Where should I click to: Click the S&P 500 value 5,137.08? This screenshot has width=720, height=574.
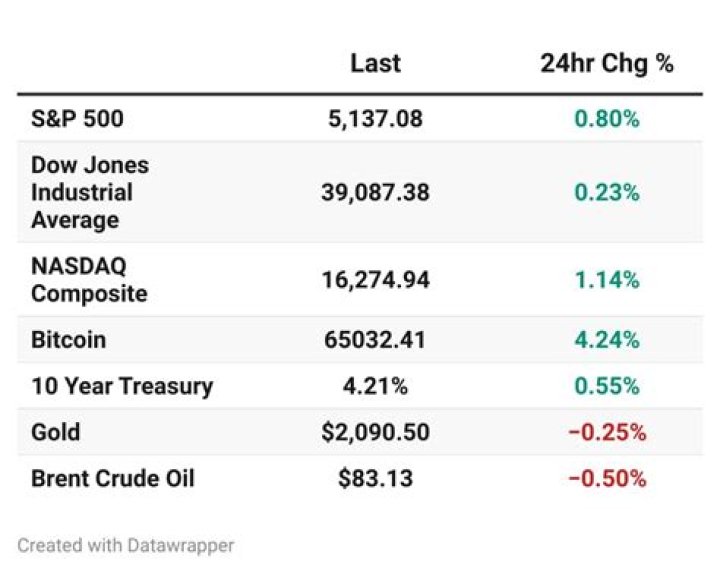click(x=375, y=118)
